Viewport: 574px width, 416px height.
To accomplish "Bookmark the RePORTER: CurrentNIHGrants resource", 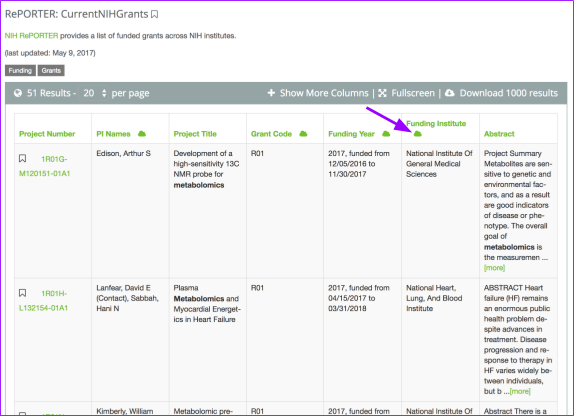I will tap(154, 14).
